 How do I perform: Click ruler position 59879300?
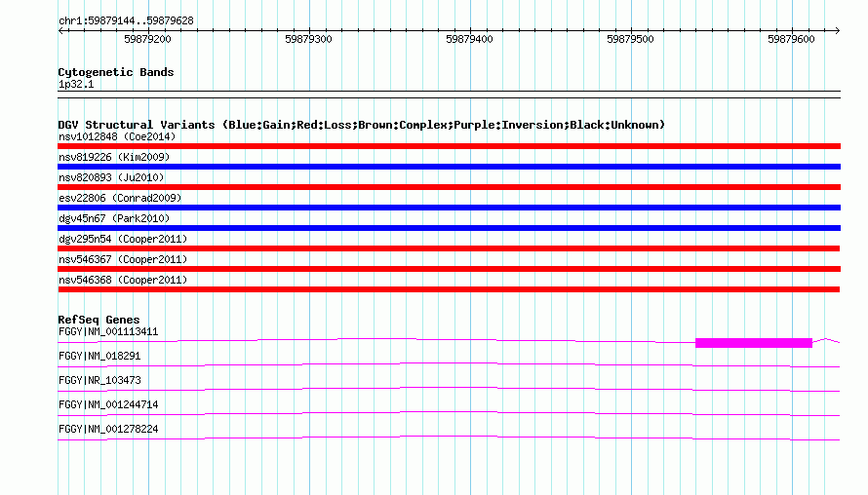[x=308, y=39]
